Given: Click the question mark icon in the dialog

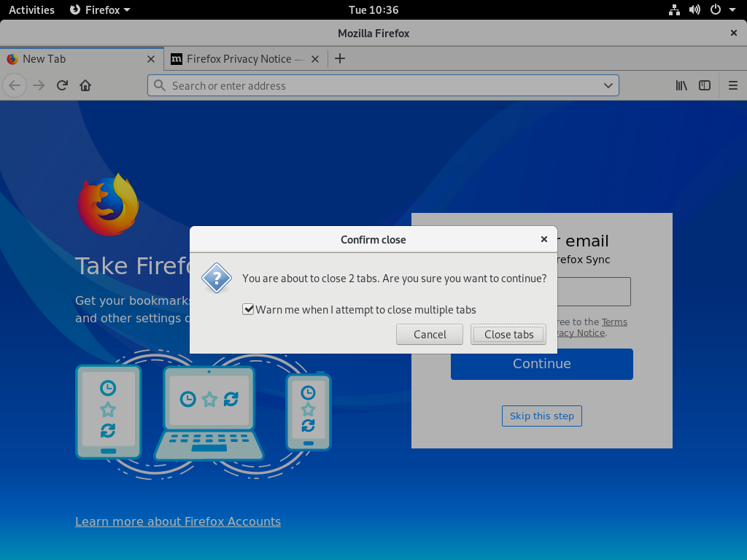Looking at the screenshot, I should coord(217,278).
